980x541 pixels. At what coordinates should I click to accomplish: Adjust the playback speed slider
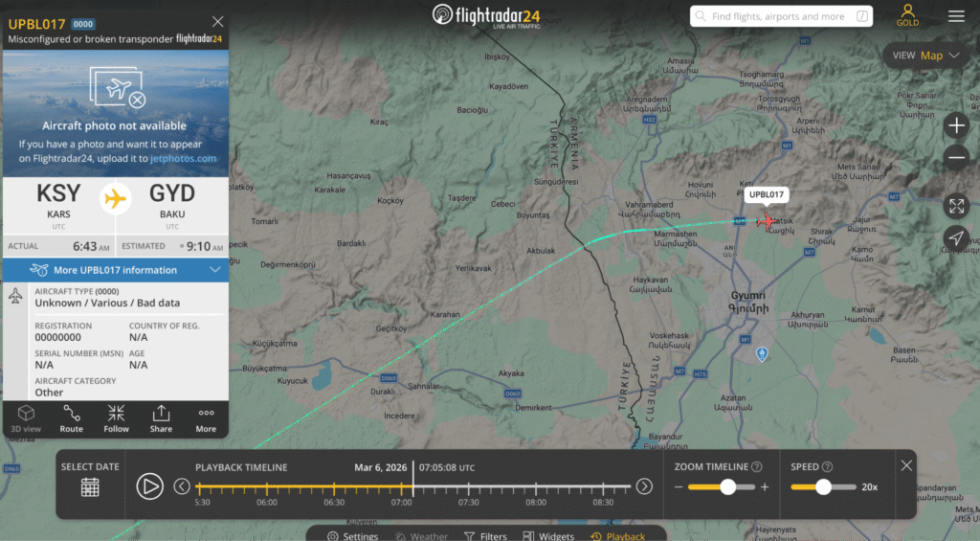823,486
